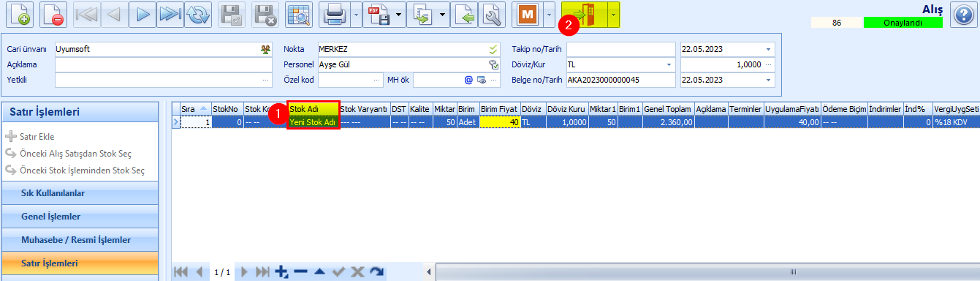Open printer options dropdown arrow
This screenshot has height=281, width=980.
[355, 14]
